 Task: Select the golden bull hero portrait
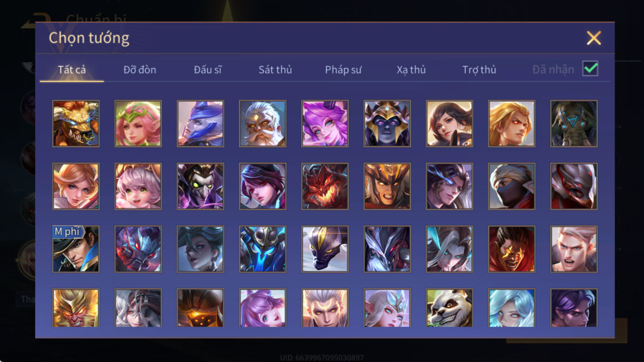(76, 124)
